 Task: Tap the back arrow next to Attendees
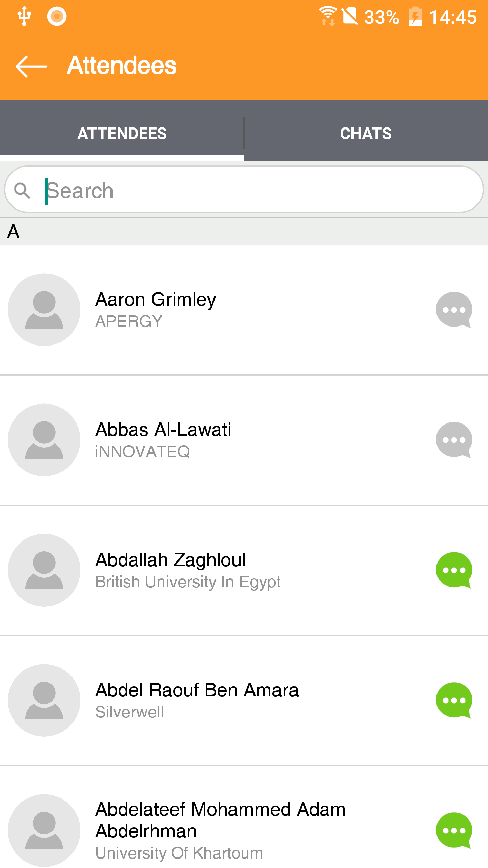coord(31,66)
